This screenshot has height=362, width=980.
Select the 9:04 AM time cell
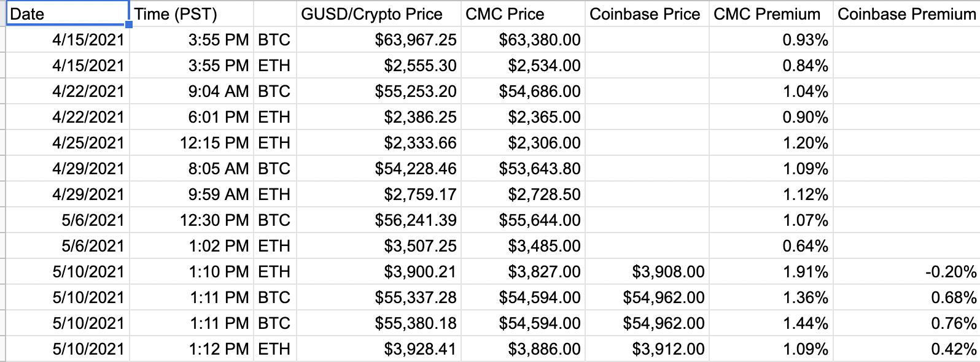point(192,91)
